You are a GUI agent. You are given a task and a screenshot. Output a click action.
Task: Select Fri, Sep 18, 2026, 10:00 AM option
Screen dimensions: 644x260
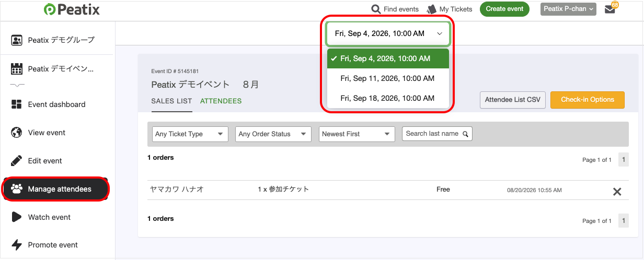388,98
